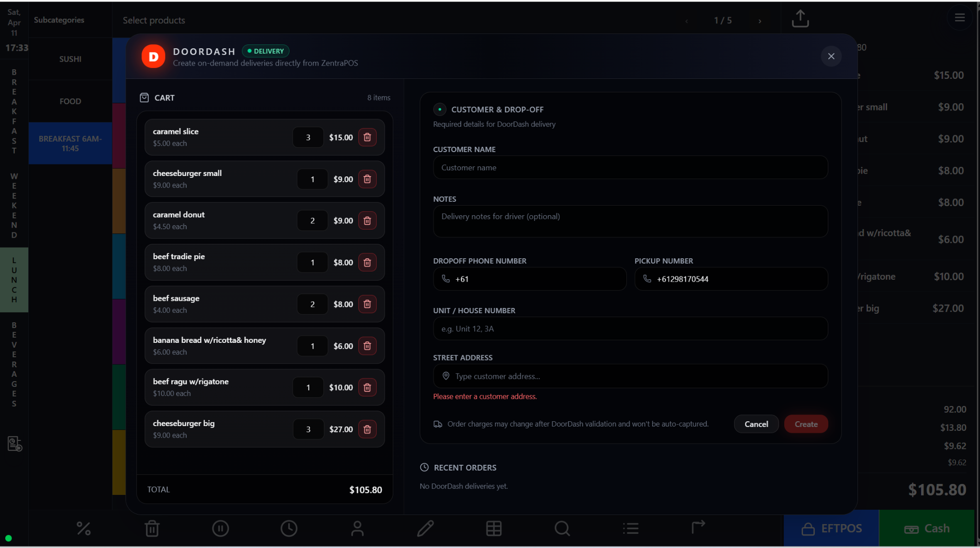
Task: Open the BEVERAGES vertical category
Action: (x=14, y=364)
